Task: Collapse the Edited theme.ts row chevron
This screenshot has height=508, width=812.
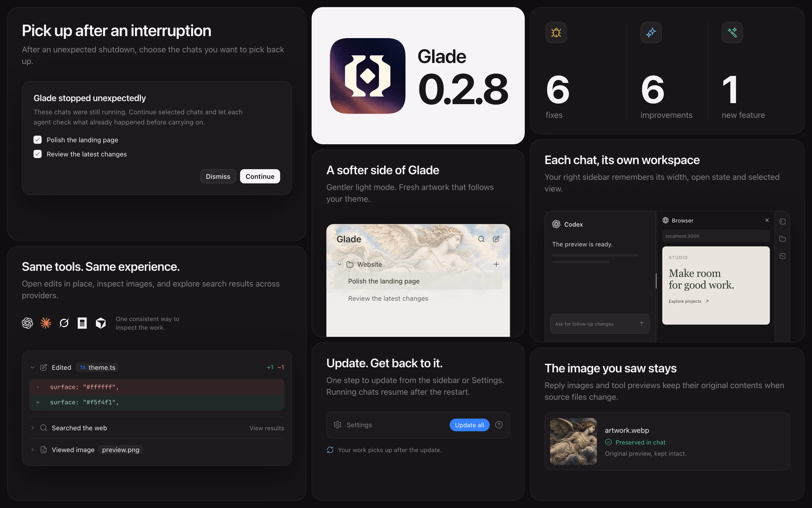Action: tap(32, 368)
